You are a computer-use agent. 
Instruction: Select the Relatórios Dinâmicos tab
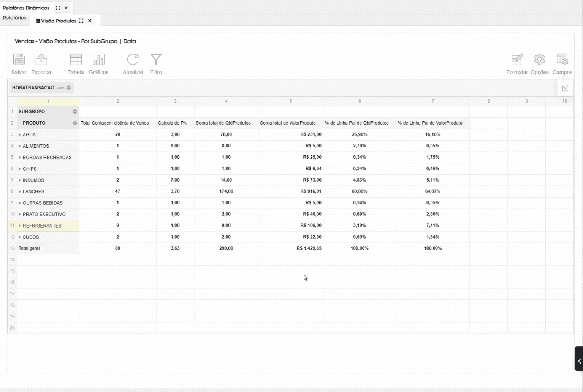[26, 8]
